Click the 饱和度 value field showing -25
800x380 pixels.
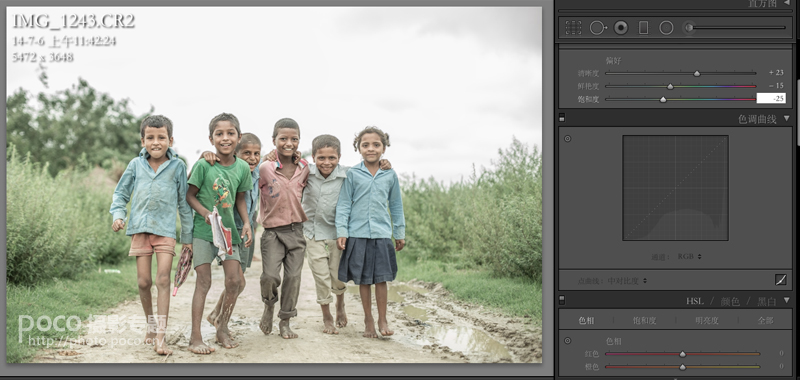click(771, 98)
